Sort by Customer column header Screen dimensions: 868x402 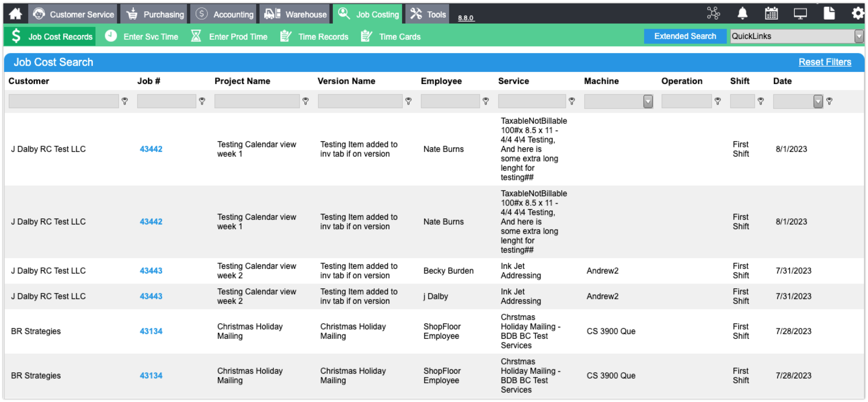[29, 81]
